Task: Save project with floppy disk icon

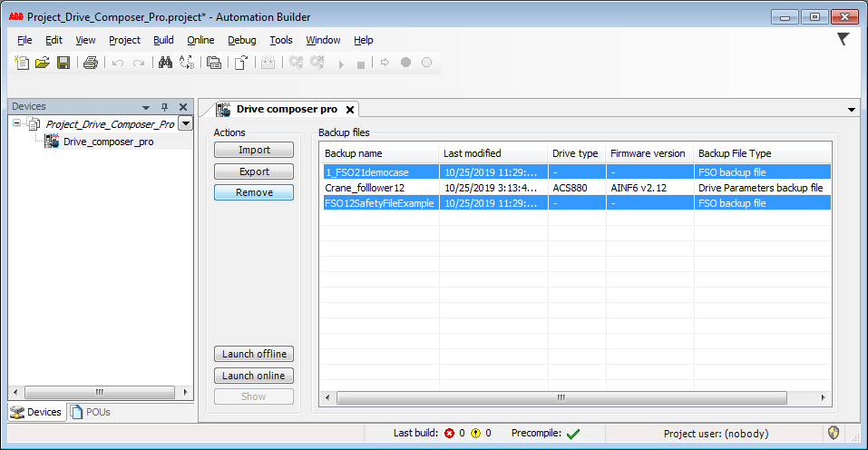Action: [63, 63]
